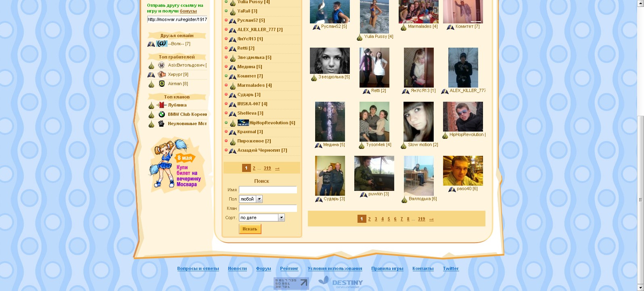Click the faction icon beside Лубянка clan row

click(x=151, y=105)
